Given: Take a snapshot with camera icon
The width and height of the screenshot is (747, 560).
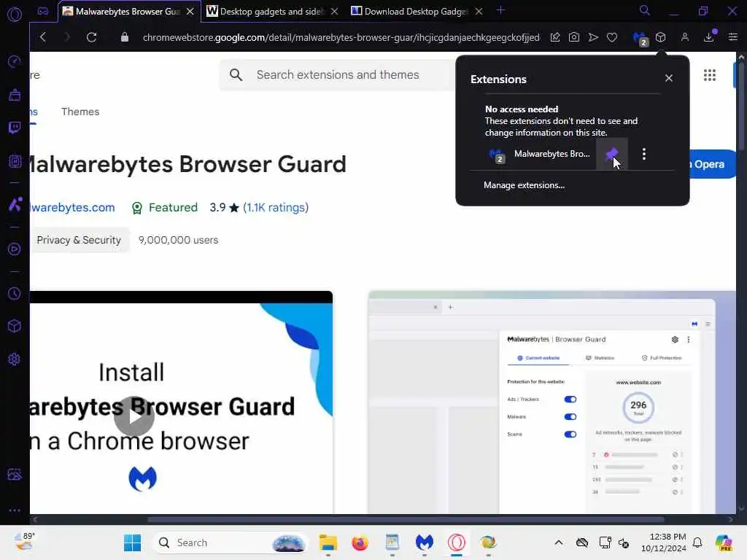Looking at the screenshot, I should [574, 37].
